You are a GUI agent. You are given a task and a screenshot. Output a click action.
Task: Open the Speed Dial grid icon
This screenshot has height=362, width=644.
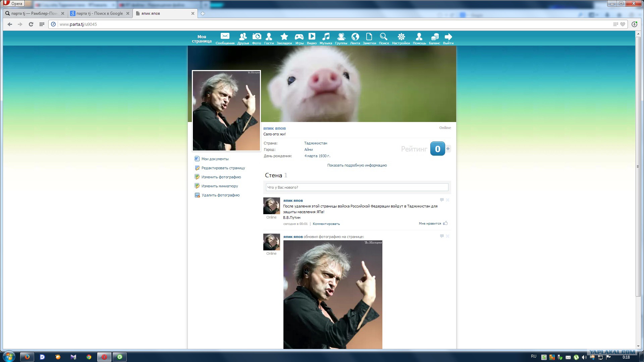[42, 24]
